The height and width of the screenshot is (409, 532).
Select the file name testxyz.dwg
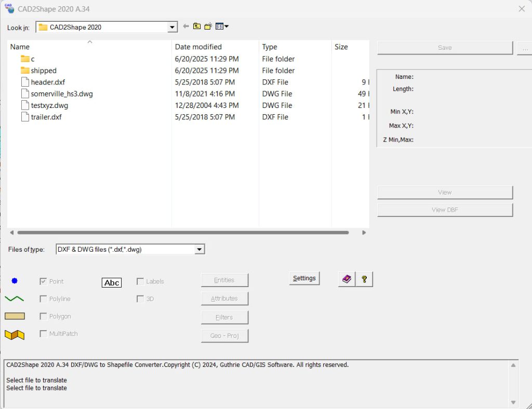(x=49, y=105)
